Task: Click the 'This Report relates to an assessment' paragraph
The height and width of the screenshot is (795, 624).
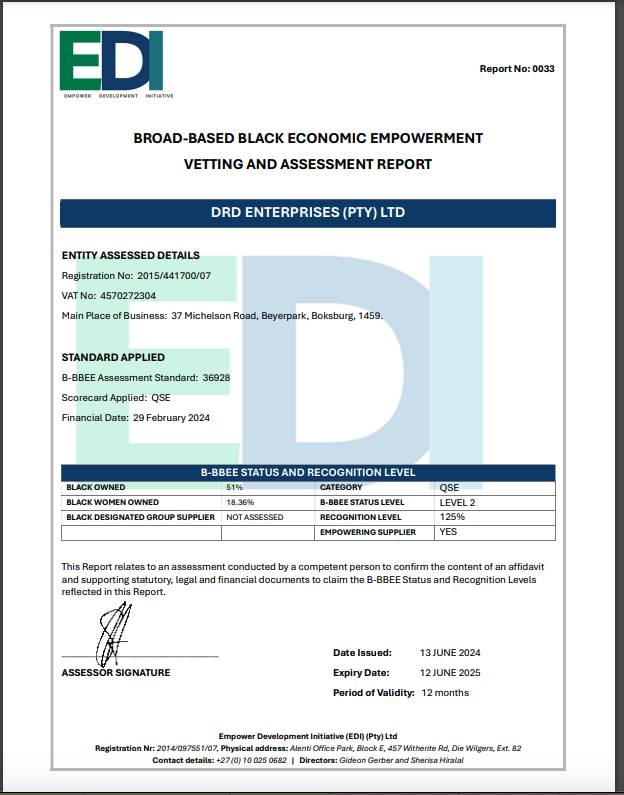Action: coord(303,580)
